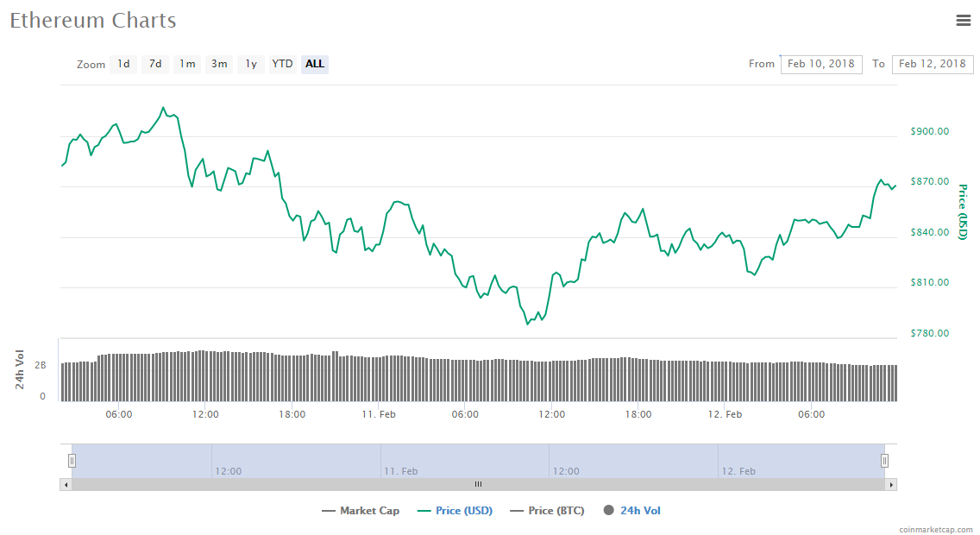The image size is (980, 535).
Task: Open the coinmarketcap.com link
Action: [x=935, y=527]
